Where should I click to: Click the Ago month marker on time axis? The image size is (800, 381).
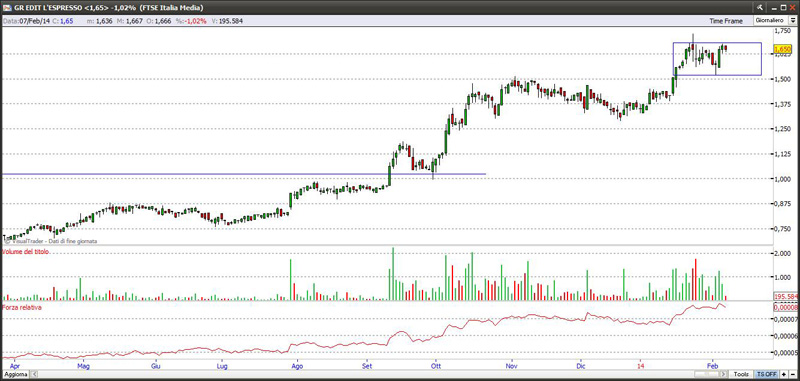point(296,366)
